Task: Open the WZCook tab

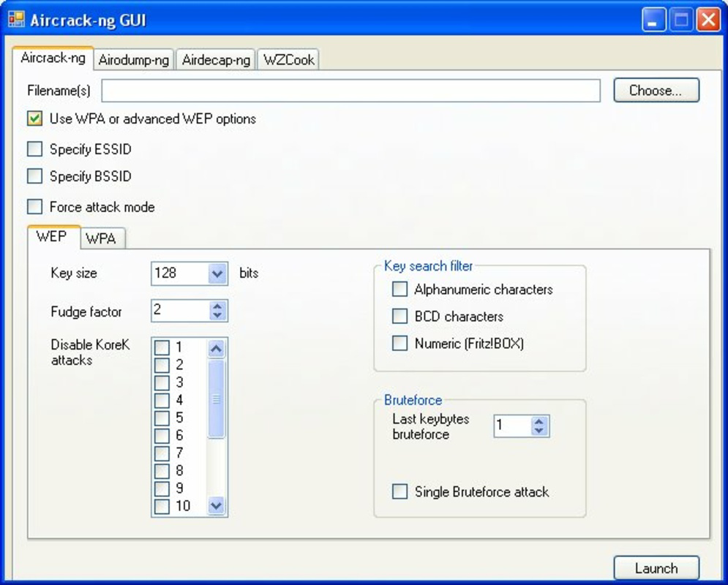Action: (288, 60)
